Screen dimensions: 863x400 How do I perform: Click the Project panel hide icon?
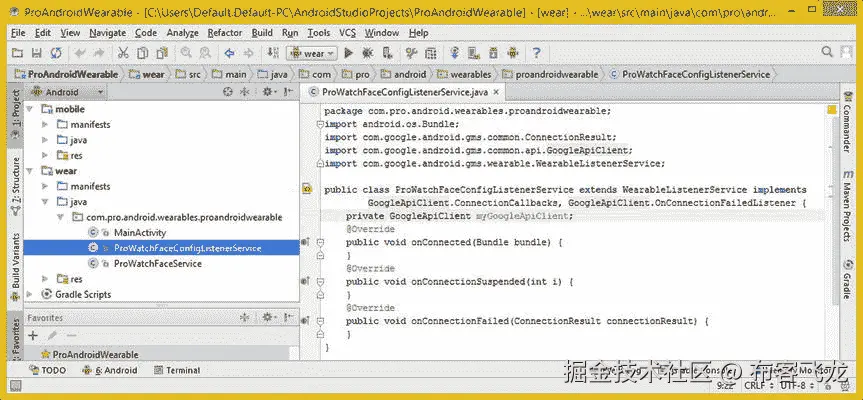(288, 92)
